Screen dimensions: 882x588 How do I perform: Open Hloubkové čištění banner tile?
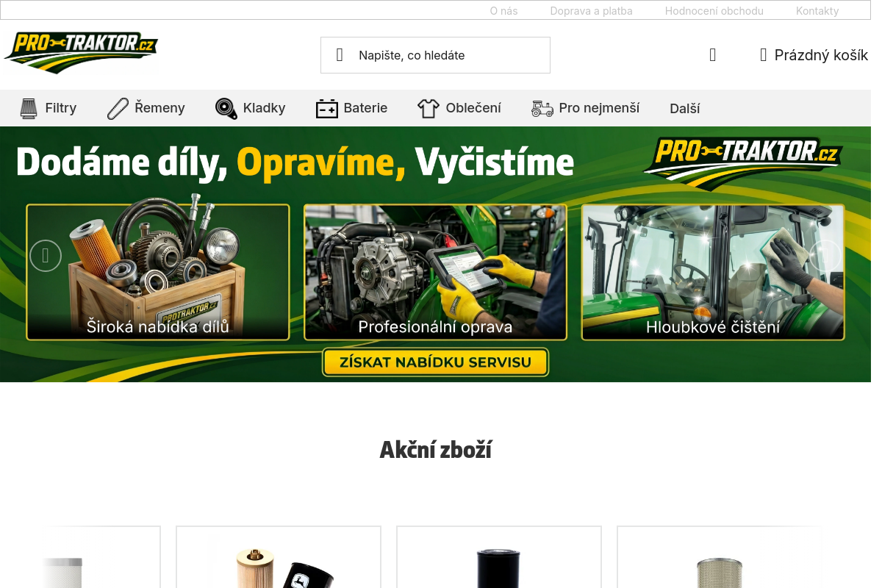pos(713,272)
